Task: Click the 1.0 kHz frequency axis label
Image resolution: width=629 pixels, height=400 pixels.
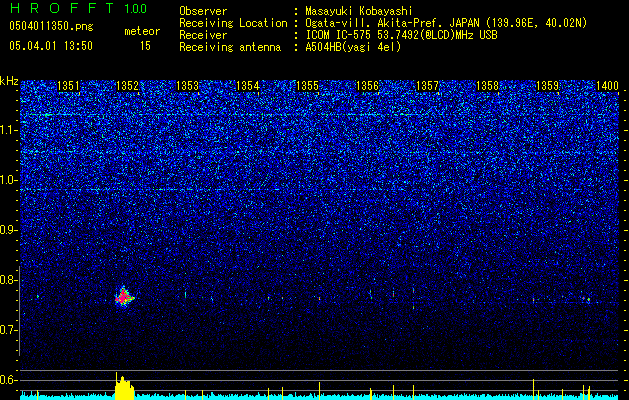Action: pyautogui.click(x=9, y=180)
